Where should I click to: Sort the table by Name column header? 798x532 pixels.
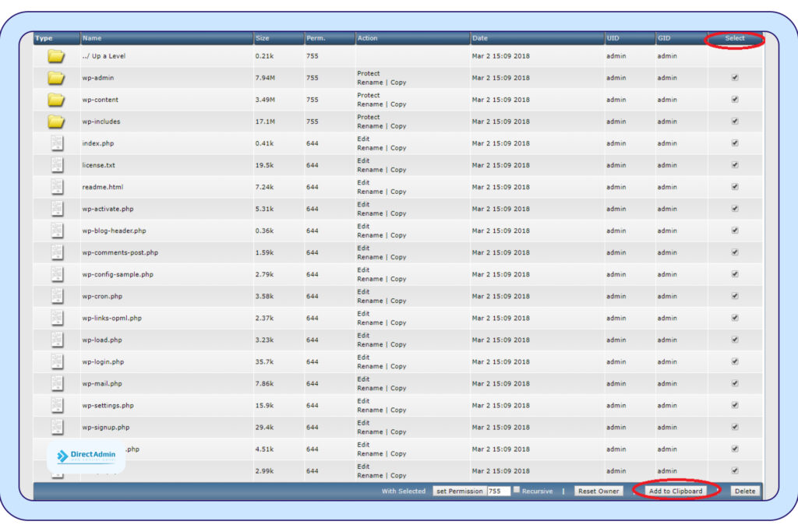pyautogui.click(x=92, y=38)
